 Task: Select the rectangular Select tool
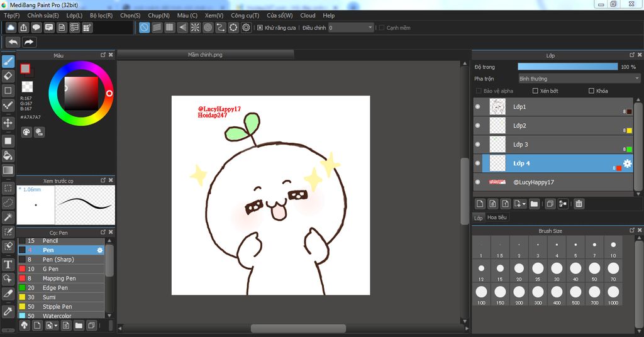[x=8, y=188]
